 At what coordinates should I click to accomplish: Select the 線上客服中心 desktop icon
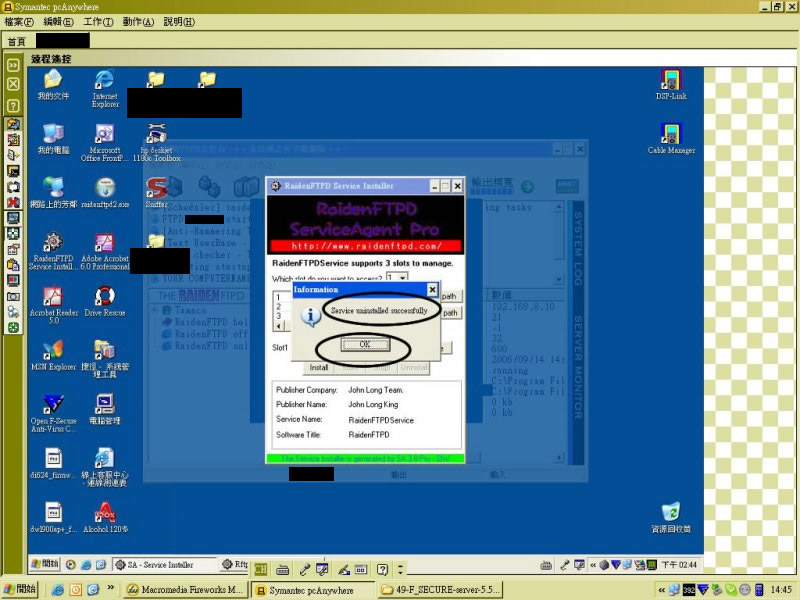pyautogui.click(x=105, y=467)
